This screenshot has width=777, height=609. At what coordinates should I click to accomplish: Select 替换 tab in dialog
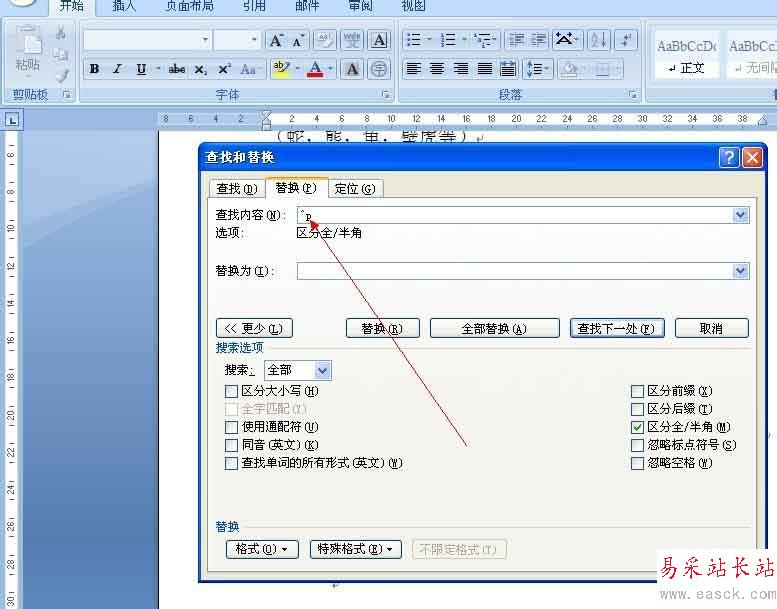296,188
